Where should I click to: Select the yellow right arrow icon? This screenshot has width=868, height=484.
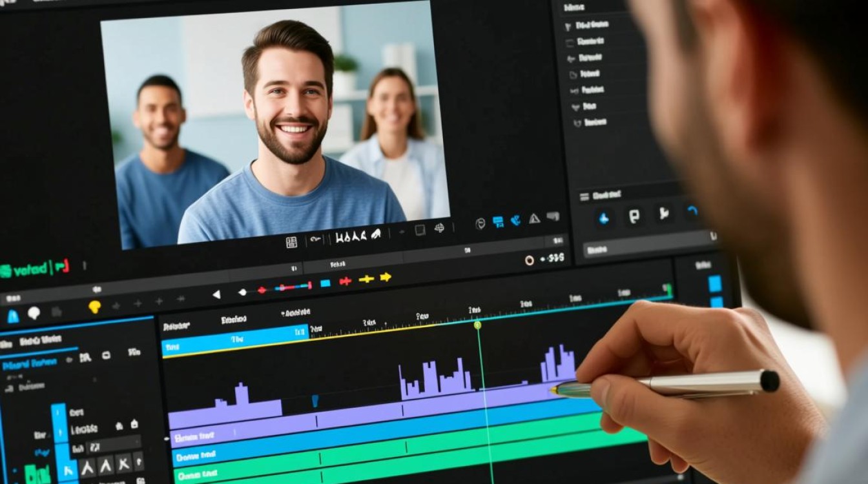click(x=386, y=277)
